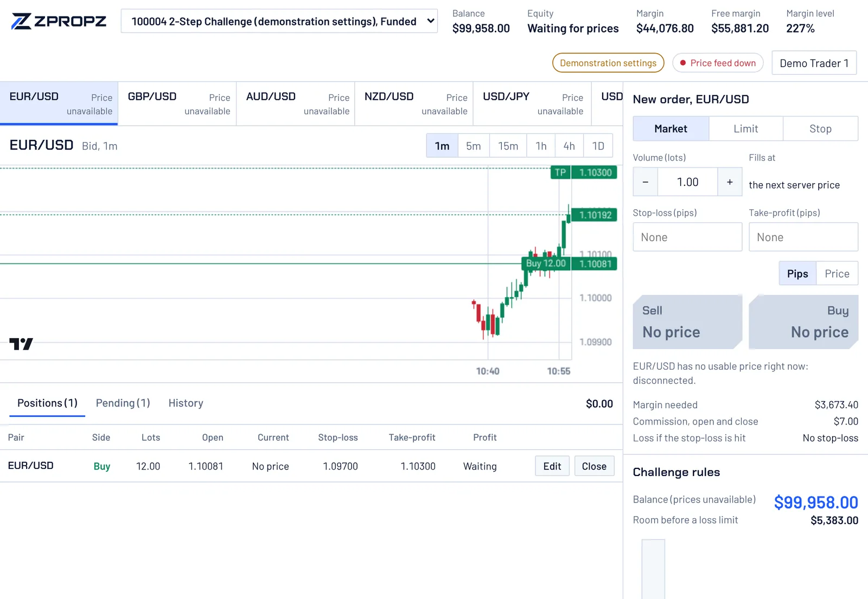Select the EUR/USD symbol tab
The image size is (868, 599).
[59, 104]
